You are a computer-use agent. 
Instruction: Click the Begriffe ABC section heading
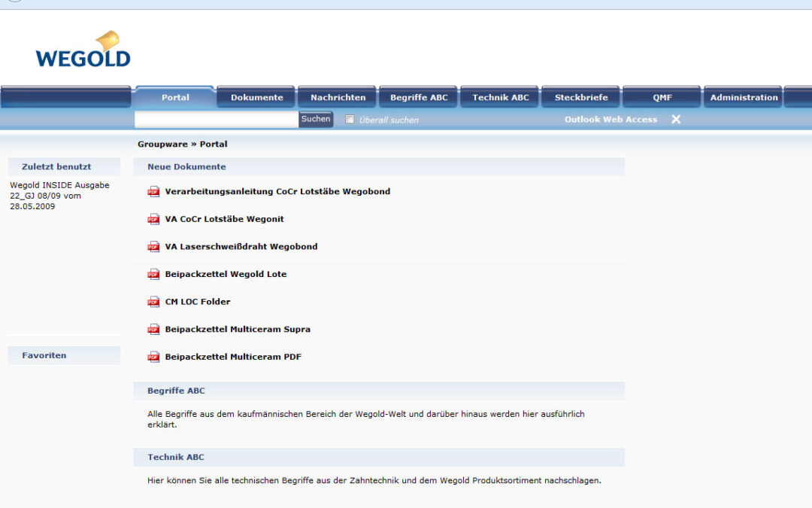(176, 391)
